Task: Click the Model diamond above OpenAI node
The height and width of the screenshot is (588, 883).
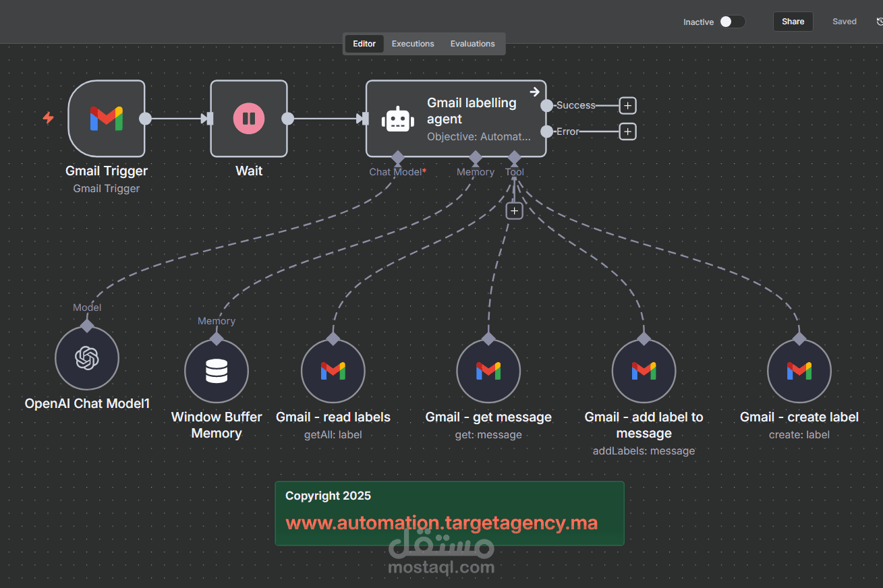Action: [x=87, y=326]
